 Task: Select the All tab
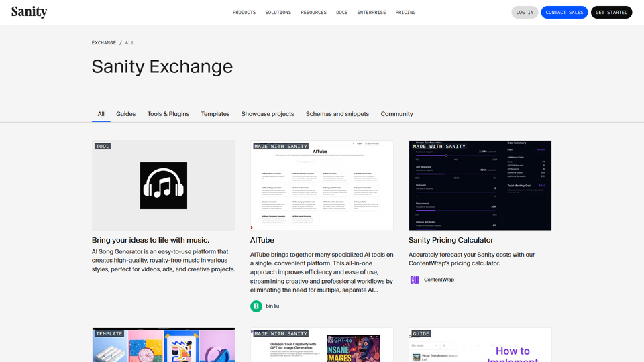[101, 114]
